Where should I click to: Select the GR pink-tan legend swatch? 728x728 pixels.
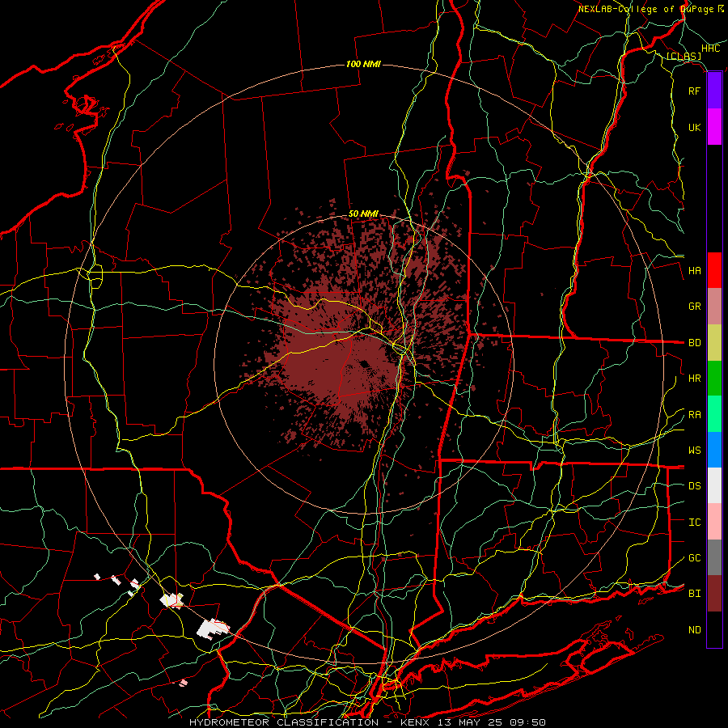(714, 307)
